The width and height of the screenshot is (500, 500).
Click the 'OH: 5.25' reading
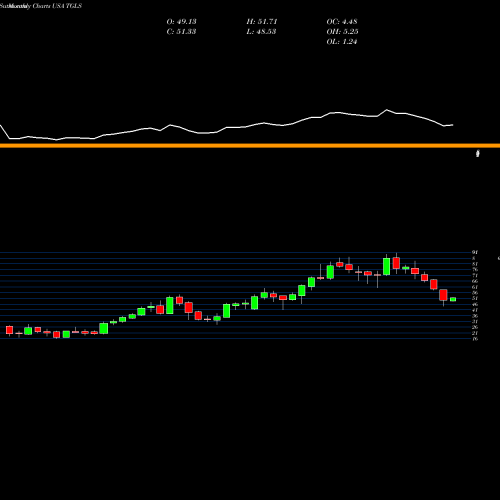click(x=342, y=32)
